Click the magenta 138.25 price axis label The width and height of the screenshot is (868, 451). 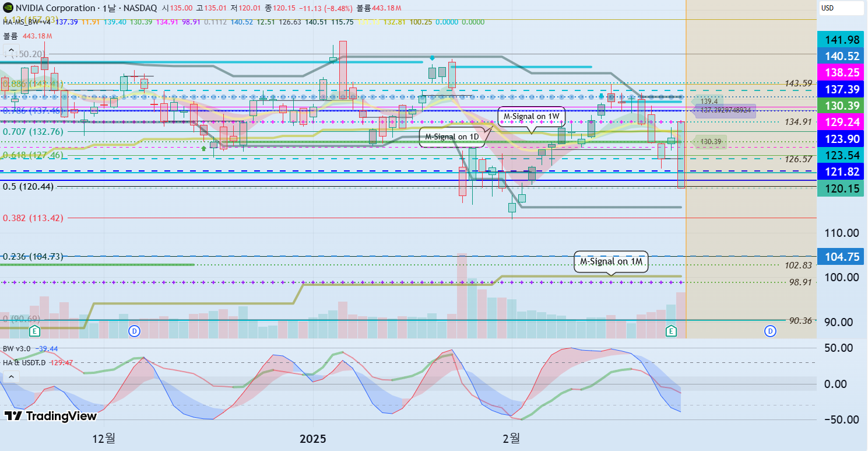point(841,72)
